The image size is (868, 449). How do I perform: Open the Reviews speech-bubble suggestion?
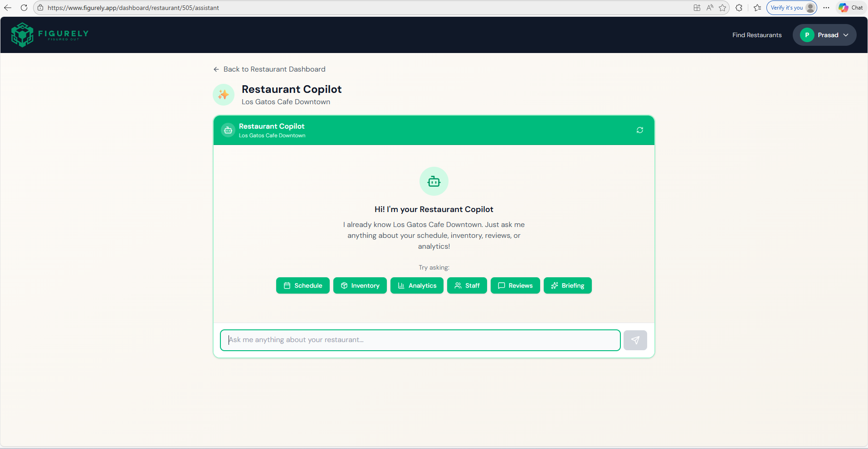[515, 285]
